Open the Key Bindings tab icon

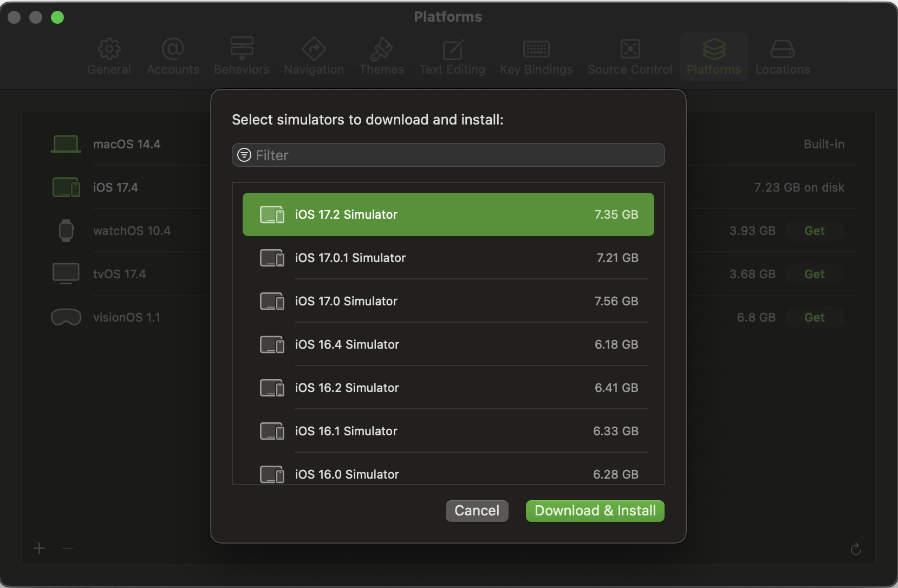pos(536,49)
